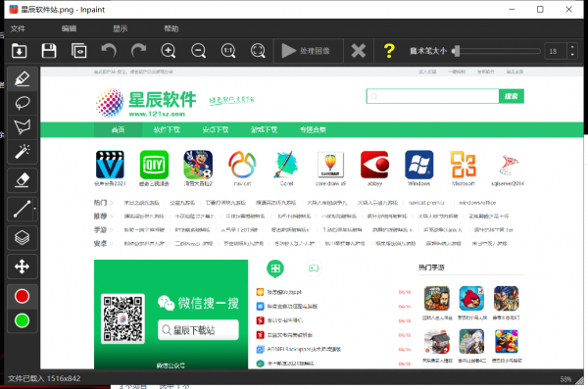Click the show original preview icon
The width and height of the screenshot is (588, 389).
[x=78, y=51]
